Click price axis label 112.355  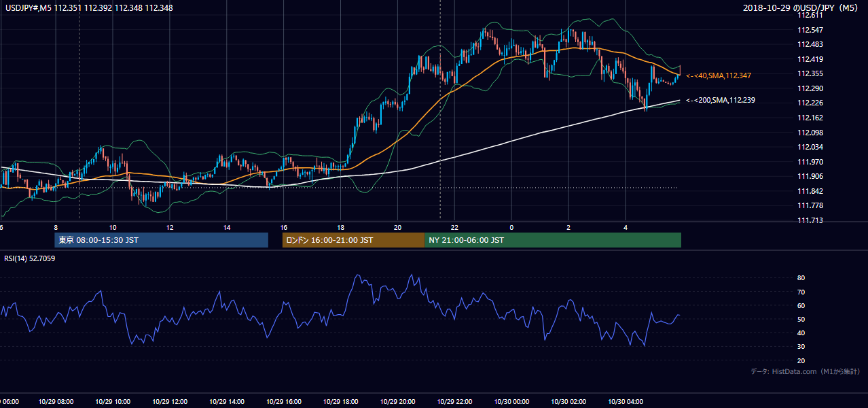pyautogui.click(x=810, y=73)
